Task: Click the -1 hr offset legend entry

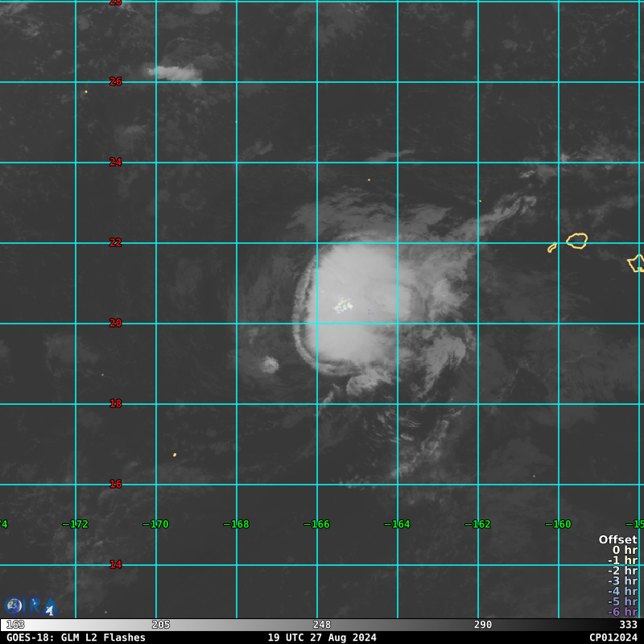Action: [x=622, y=560]
